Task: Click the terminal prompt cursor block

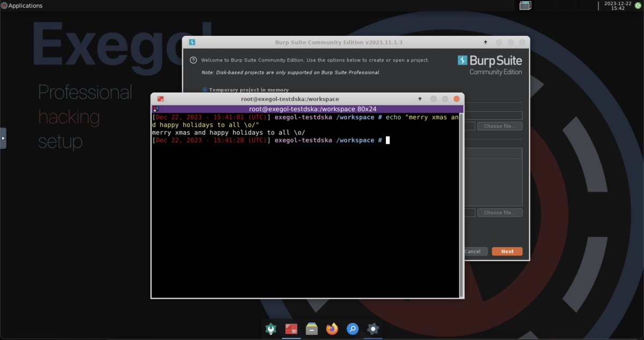Action: (387, 140)
